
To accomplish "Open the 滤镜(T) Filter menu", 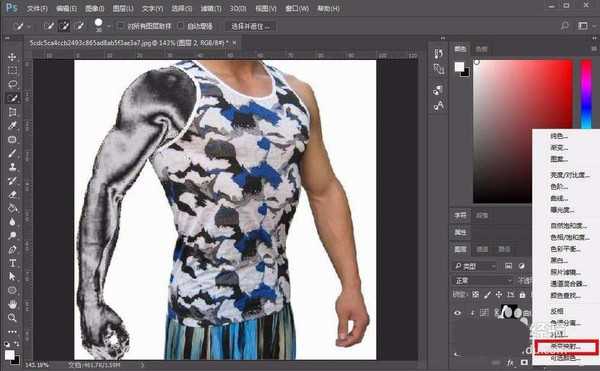I will (211, 8).
